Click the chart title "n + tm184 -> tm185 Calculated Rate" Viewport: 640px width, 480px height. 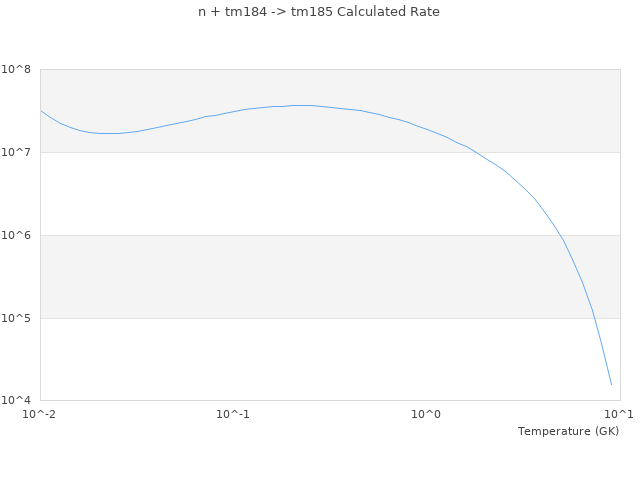[x=319, y=12]
